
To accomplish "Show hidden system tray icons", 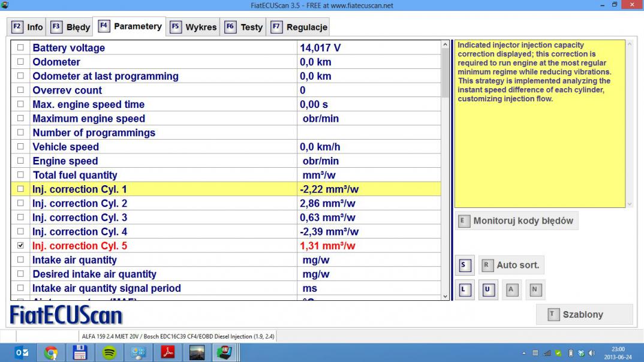I will 524,354.
